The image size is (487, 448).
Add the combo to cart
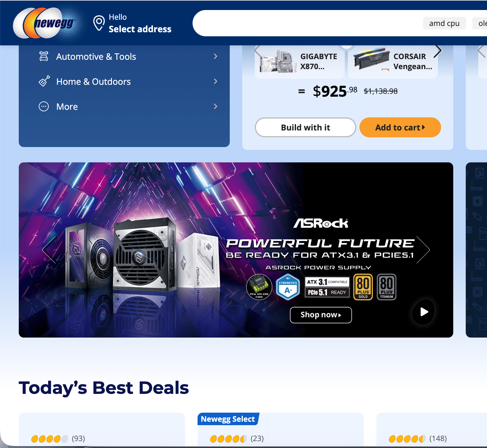point(400,127)
